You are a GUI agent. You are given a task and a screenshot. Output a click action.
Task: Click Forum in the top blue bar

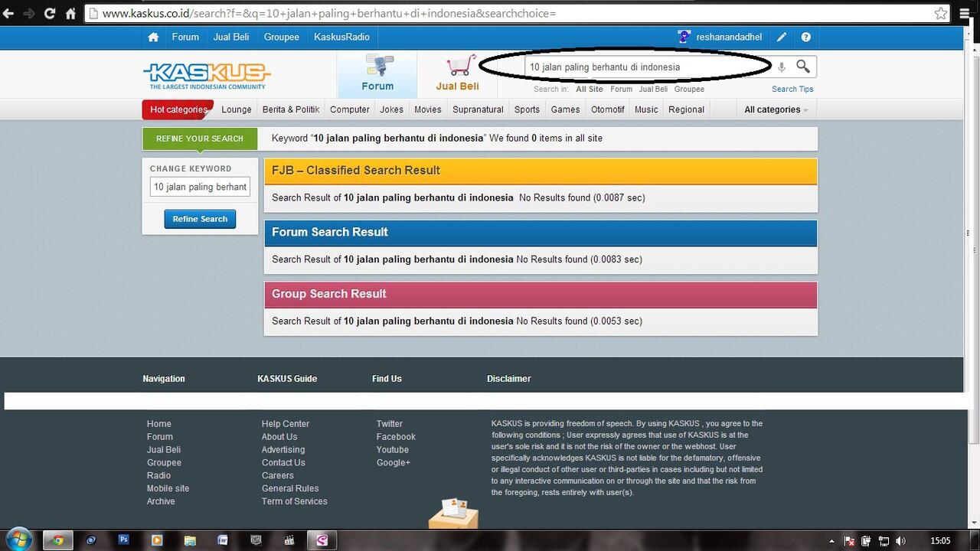click(185, 37)
